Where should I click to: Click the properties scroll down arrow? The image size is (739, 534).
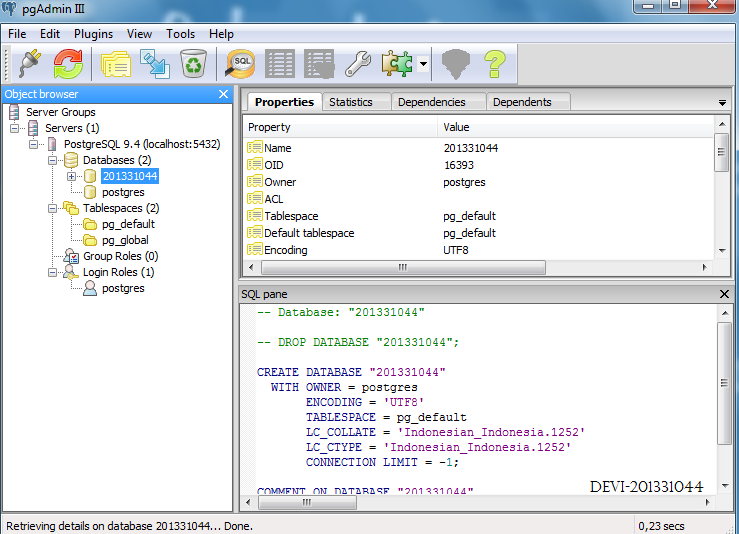[x=722, y=251]
